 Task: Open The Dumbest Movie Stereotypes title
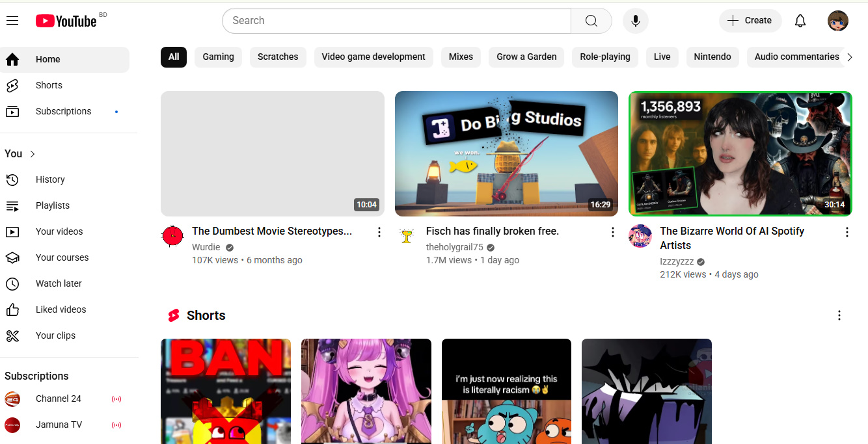tap(272, 231)
